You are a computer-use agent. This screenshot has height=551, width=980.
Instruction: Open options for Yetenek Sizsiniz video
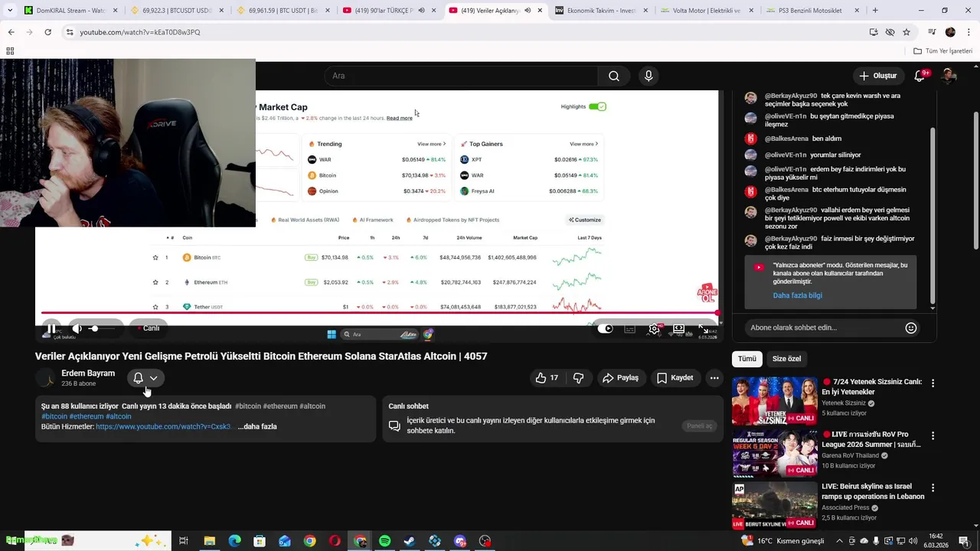tap(933, 383)
